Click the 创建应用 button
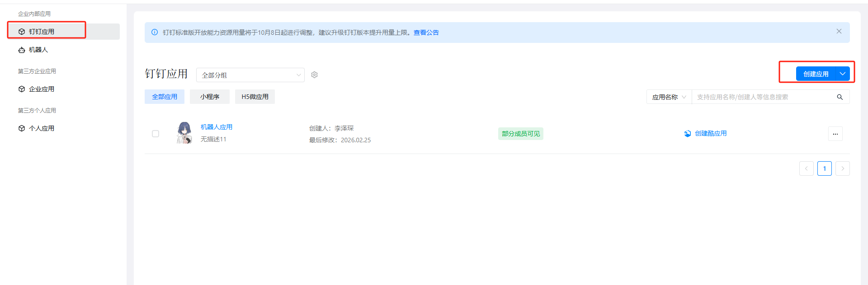Image resolution: width=868 pixels, height=285 pixels. [x=816, y=74]
